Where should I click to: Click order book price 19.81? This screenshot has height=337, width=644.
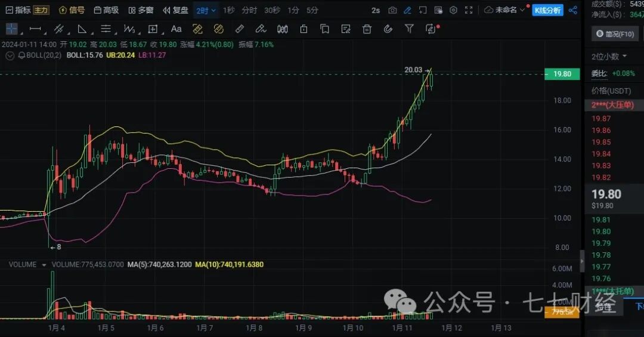pyautogui.click(x=601, y=220)
